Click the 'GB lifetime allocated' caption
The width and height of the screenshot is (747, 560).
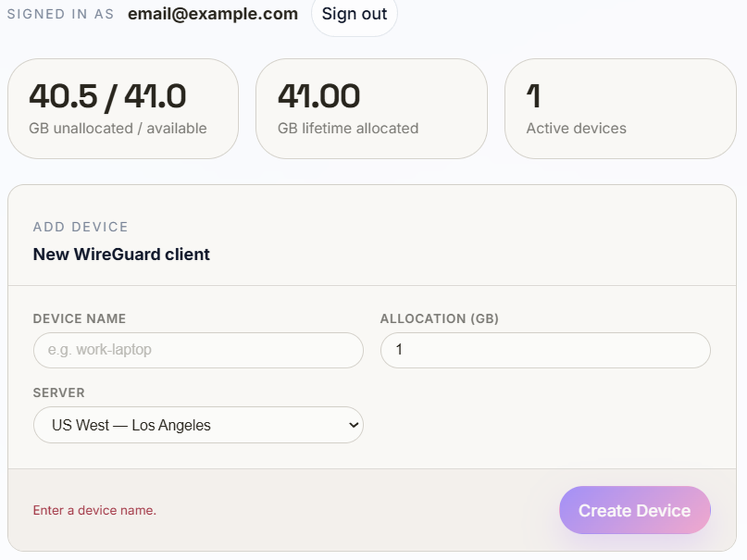pos(348,129)
